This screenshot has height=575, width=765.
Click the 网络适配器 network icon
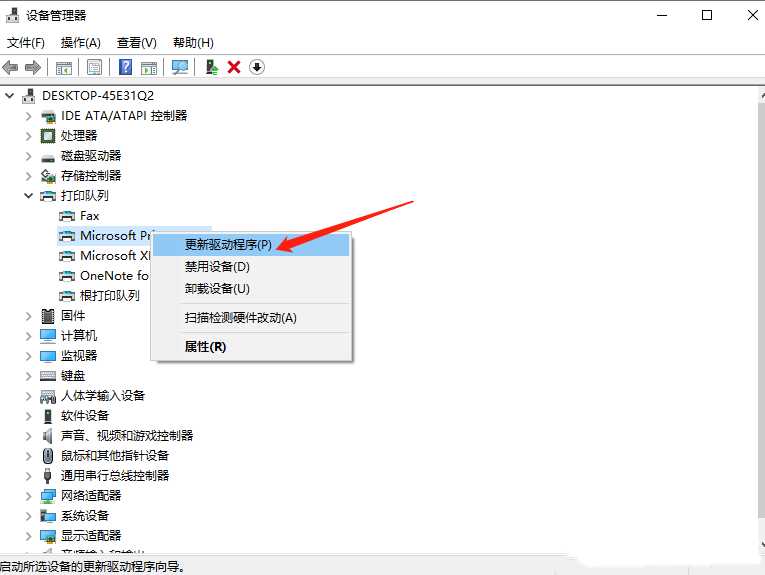[48, 496]
